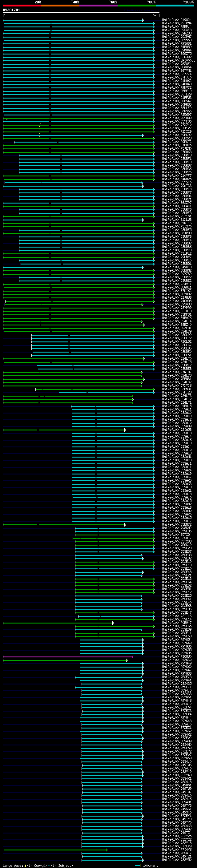Select the UniRef100_C3URE7 hit

click(x=177, y=365)
